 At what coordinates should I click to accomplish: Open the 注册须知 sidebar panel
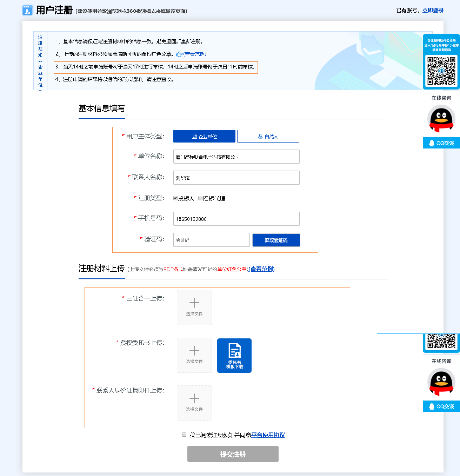(40, 61)
